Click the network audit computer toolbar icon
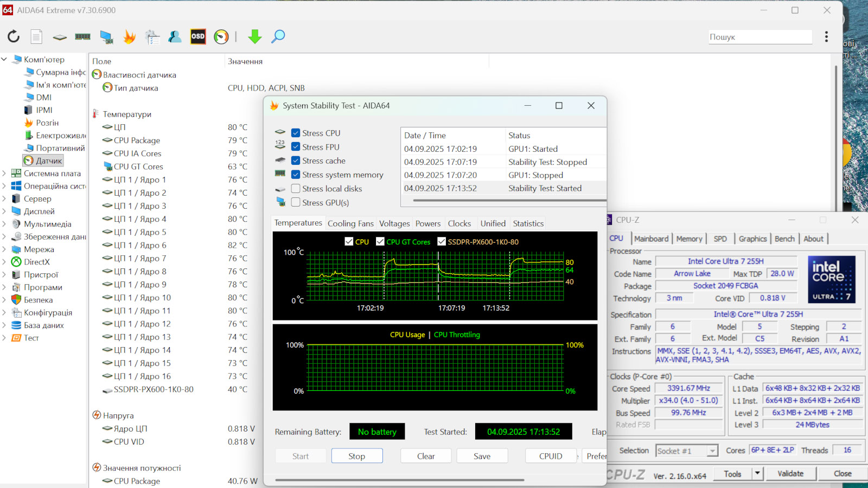The image size is (868, 488). pos(106,36)
